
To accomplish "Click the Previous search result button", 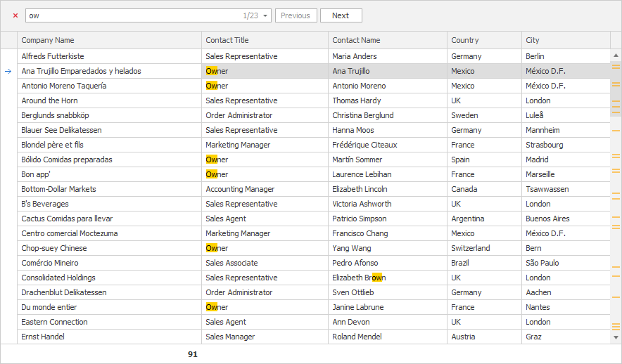I will [x=296, y=15].
